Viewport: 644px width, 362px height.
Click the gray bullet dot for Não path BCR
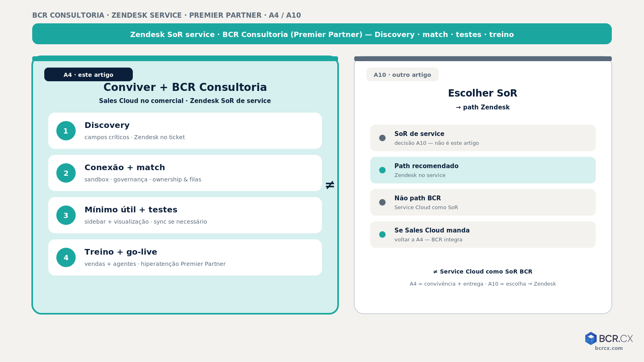382,202
